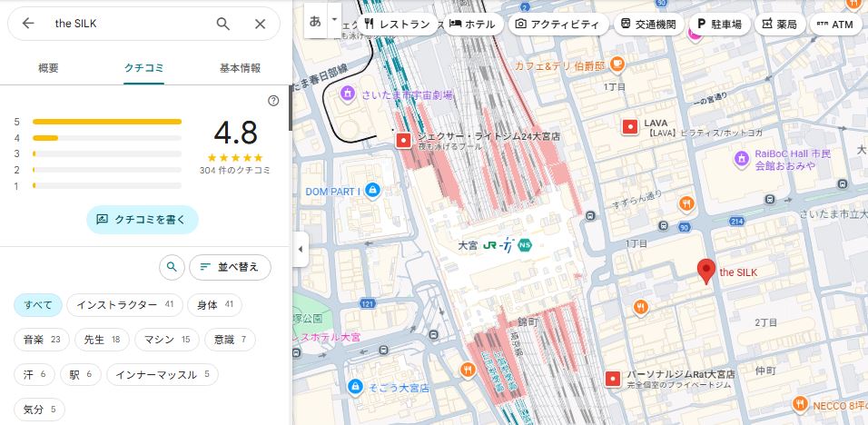Open the 並べ替え sort dropdown

[230, 267]
